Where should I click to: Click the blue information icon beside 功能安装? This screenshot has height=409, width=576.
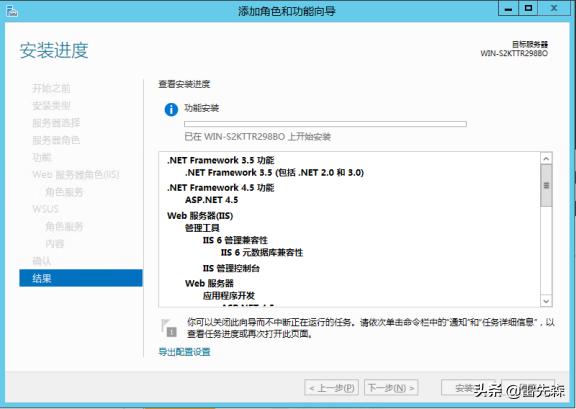pyautogui.click(x=171, y=110)
